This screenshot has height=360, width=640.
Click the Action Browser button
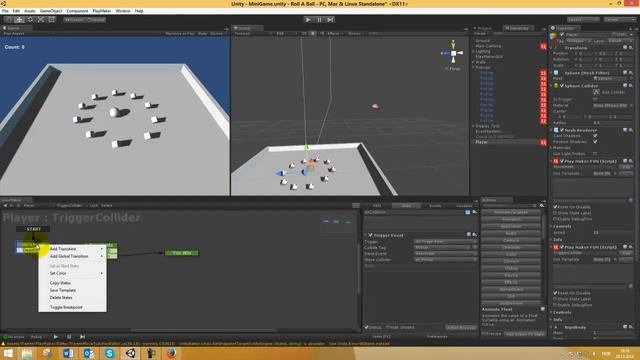click(461, 327)
